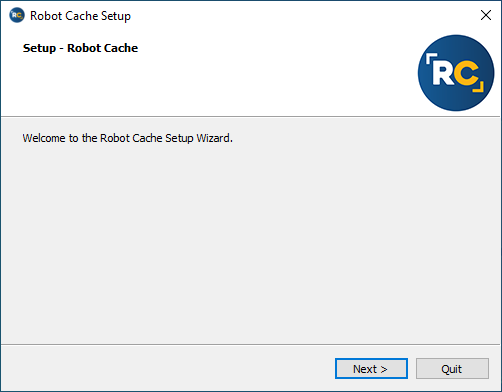Click the Robot Cache Setup window title text
This screenshot has width=502, height=392.
80,16
